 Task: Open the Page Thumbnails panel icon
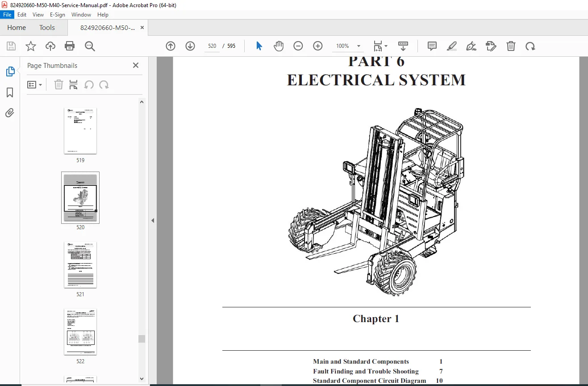click(x=10, y=71)
